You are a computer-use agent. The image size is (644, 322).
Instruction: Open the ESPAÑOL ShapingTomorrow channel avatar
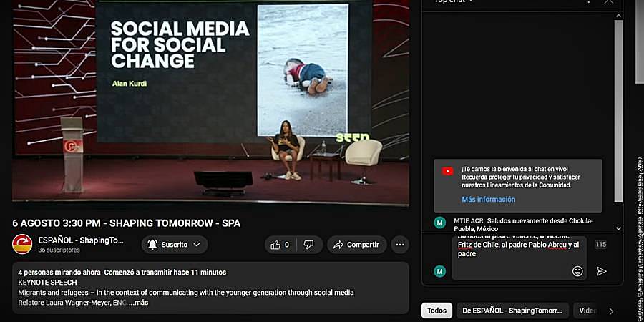point(22,245)
